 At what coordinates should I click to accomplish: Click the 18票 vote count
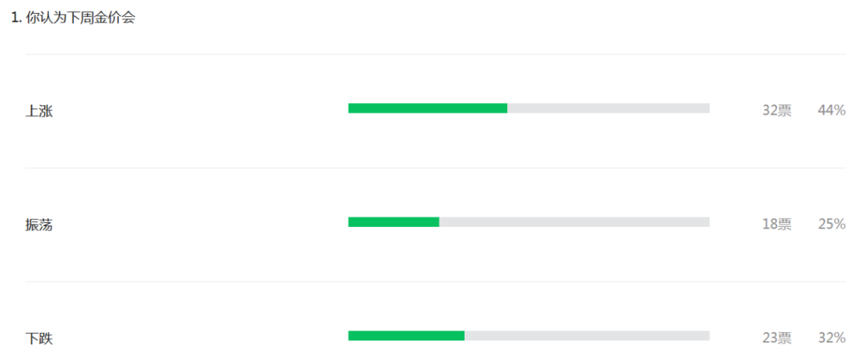tap(776, 224)
